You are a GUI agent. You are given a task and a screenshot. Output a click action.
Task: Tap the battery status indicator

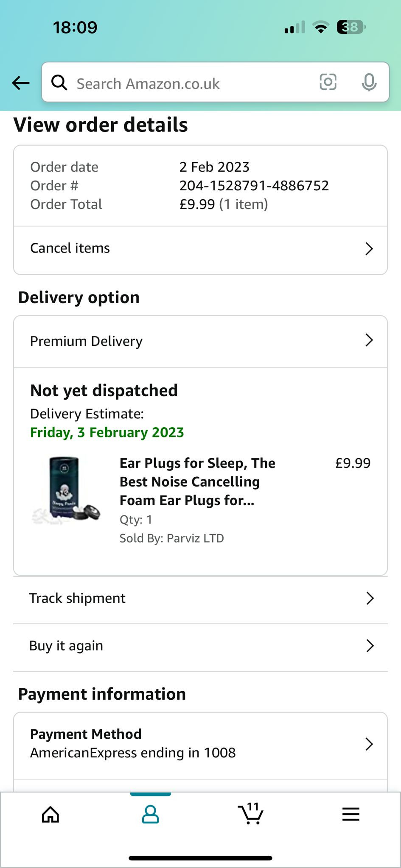click(x=351, y=28)
